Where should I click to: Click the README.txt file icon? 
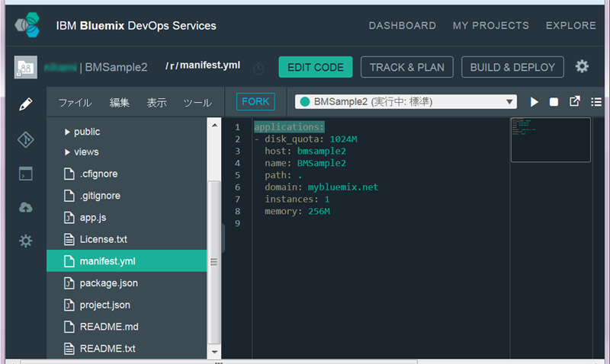pyautogui.click(x=69, y=349)
